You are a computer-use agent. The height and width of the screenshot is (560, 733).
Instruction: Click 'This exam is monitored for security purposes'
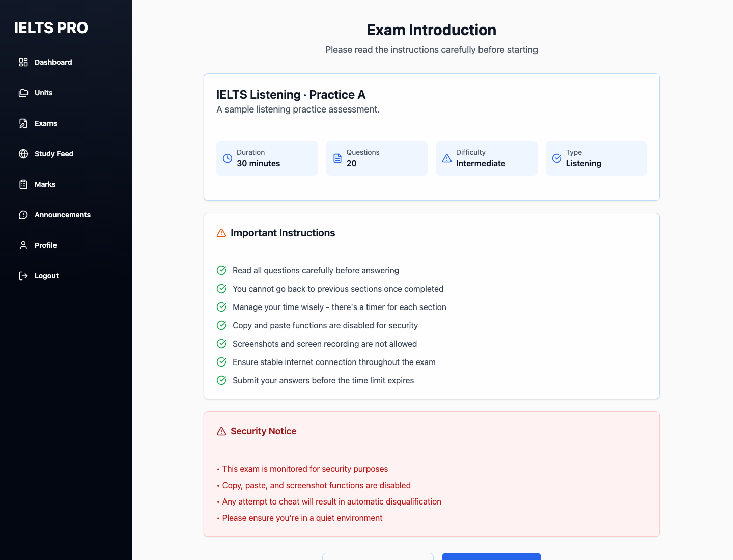(x=305, y=469)
